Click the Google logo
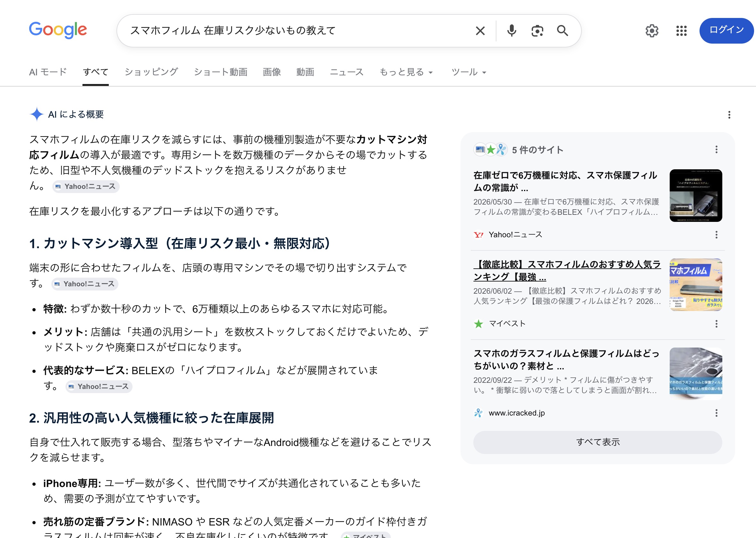756x538 pixels. (58, 30)
